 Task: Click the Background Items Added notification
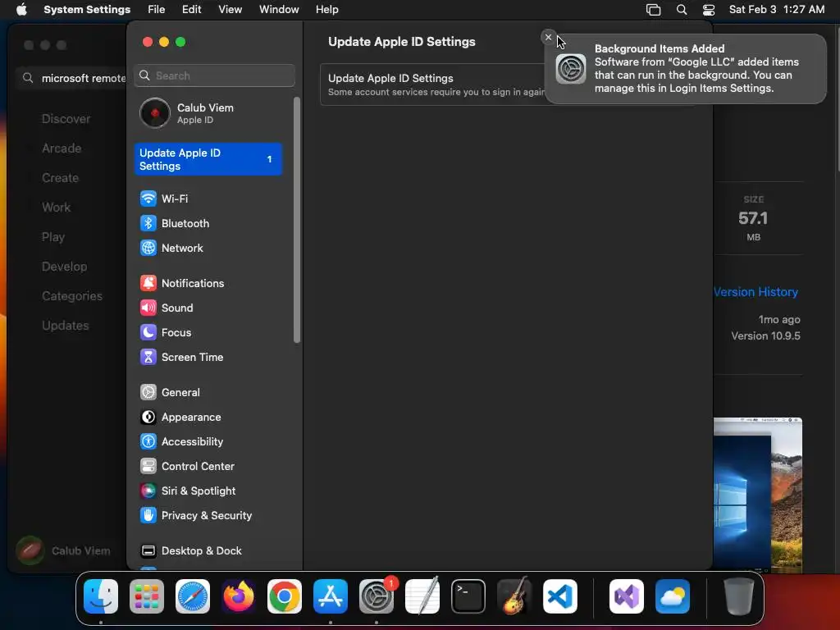[x=686, y=69]
